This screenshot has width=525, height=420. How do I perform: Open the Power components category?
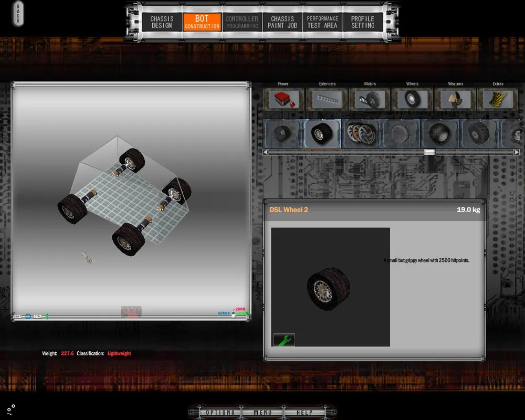pos(283,99)
